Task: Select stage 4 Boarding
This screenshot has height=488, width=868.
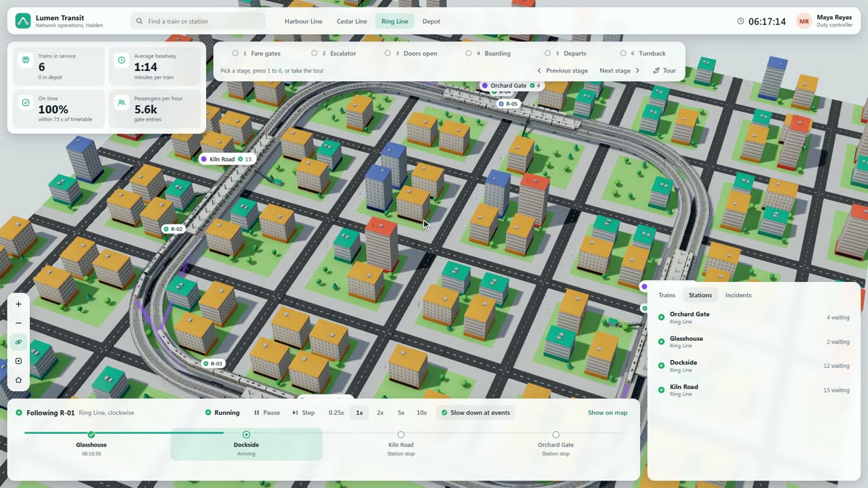Action: [x=489, y=54]
